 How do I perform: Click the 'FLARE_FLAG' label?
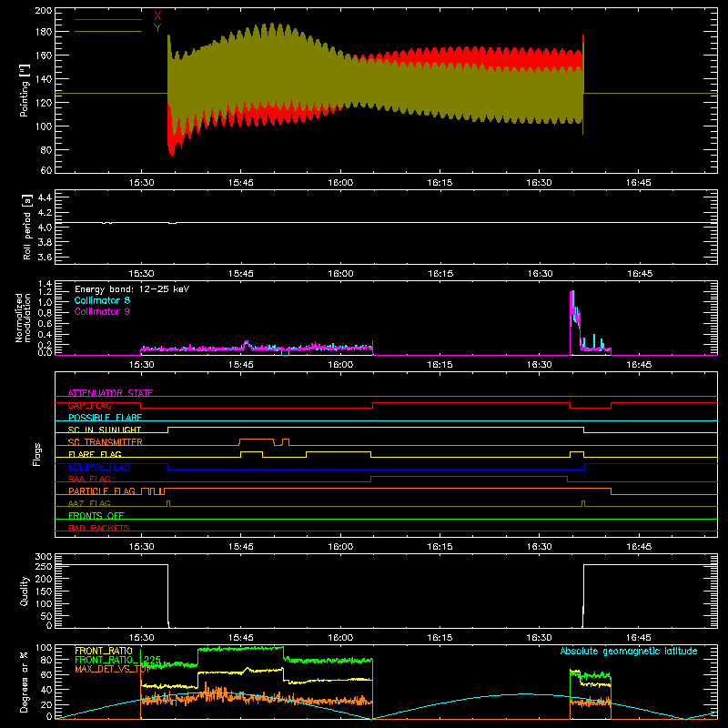[95, 454]
